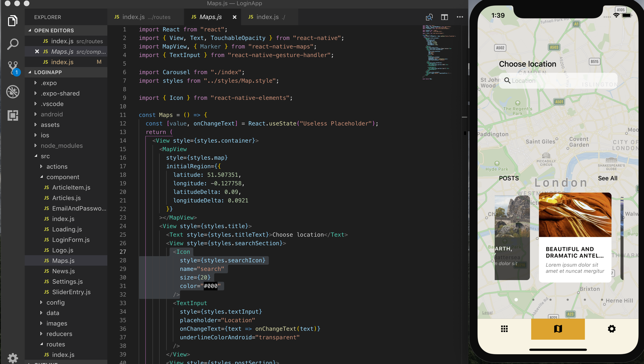This screenshot has height=364, width=644.
Task: Open the editor more actions ellipsis
Action: point(460,17)
